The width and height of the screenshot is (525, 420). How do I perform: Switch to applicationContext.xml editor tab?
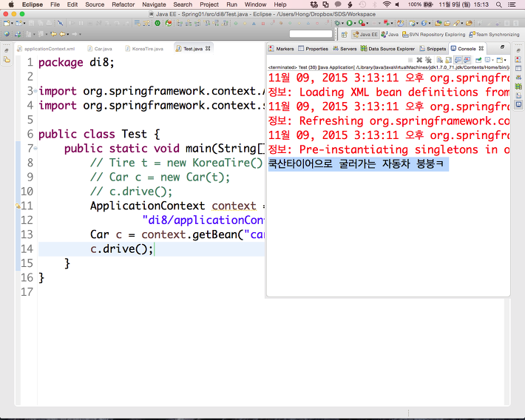point(46,49)
